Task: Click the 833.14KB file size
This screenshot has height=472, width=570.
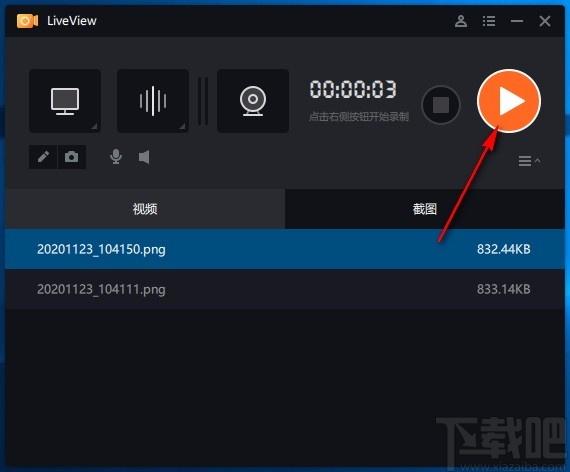Action: pyautogui.click(x=503, y=289)
